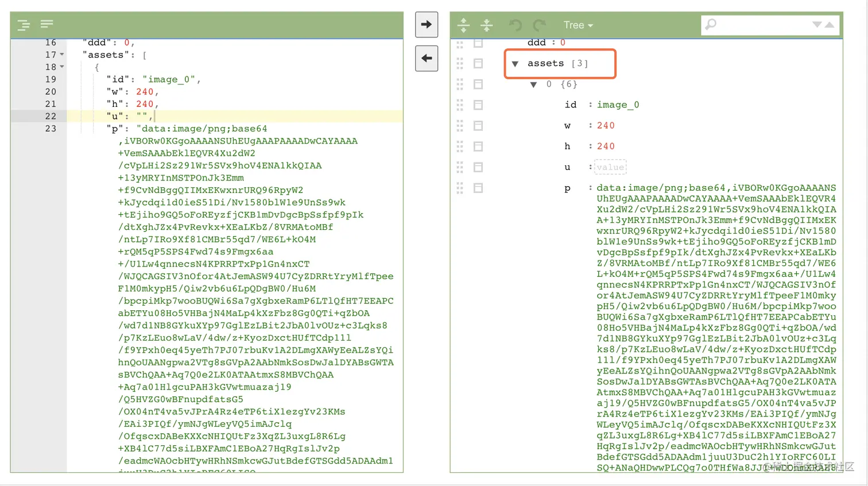Collapse the assets array node
Viewport: 868px width, 486px height.
515,64
